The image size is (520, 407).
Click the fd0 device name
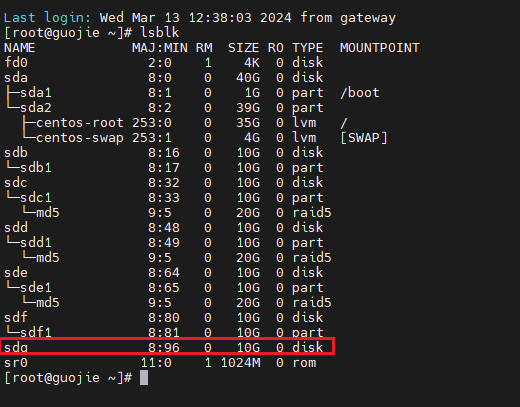point(16,63)
